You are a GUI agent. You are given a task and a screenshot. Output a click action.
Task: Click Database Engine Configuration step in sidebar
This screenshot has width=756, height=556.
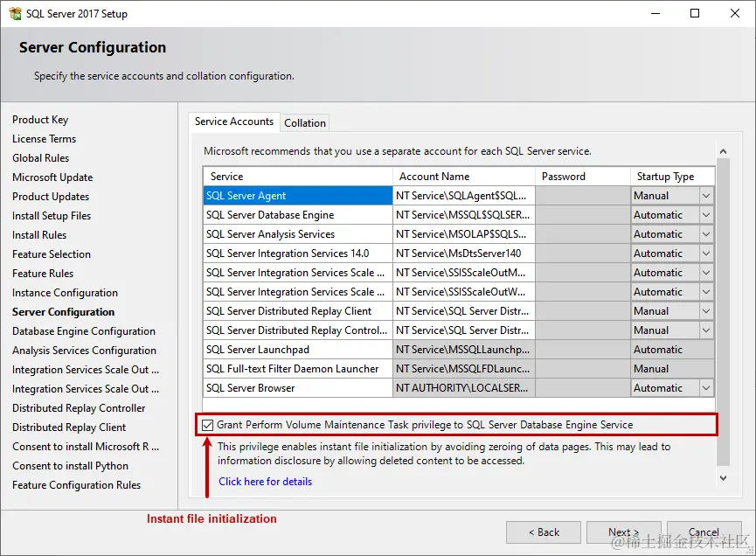pyautogui.click(x=84, y=331)
